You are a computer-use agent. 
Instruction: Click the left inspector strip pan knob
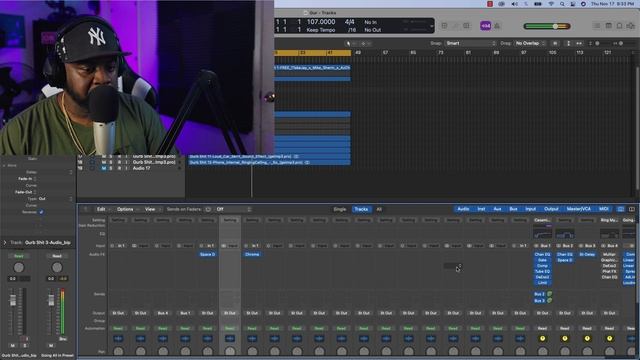click(x=19, y=268)
